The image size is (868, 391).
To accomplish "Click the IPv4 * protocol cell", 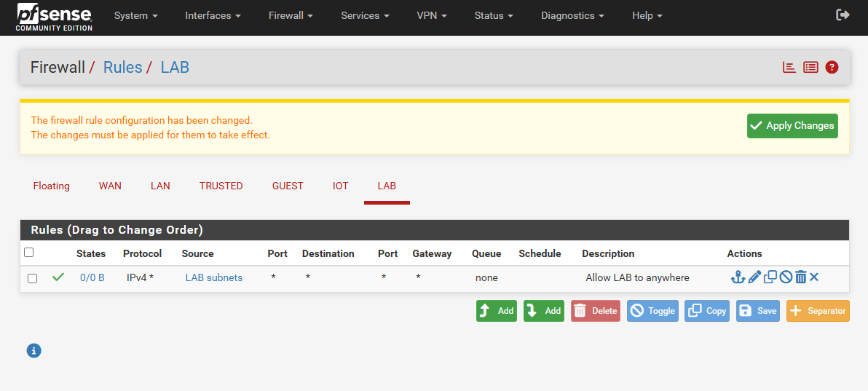I will [140, 278].
